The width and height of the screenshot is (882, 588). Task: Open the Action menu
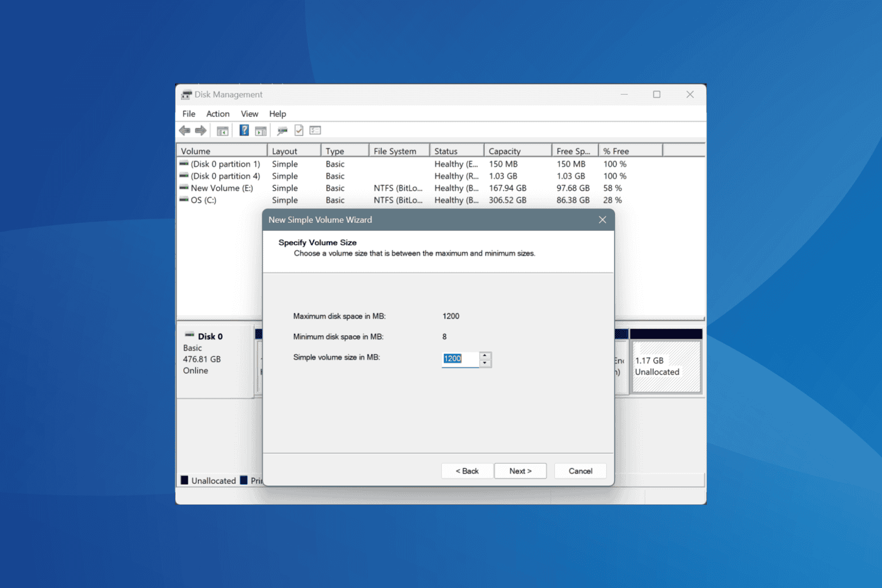(x=218, y=114)
